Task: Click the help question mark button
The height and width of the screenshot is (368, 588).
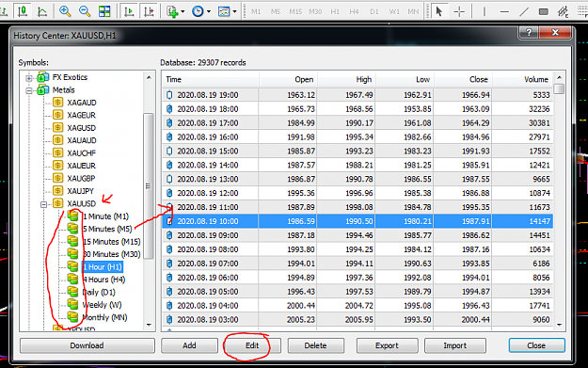Action: pos(529,33)
